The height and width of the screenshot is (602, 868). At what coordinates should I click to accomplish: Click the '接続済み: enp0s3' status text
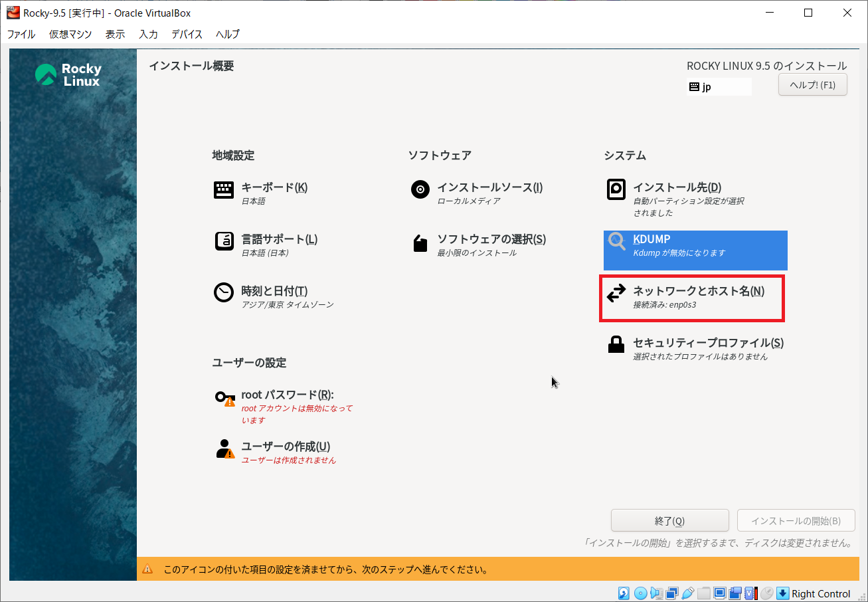coord(665,305)
